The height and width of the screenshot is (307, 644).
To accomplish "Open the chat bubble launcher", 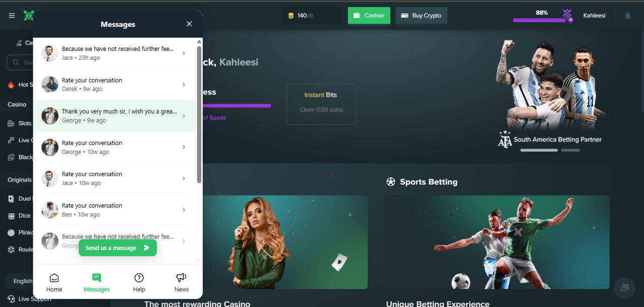I will click(x=625, y=288).
